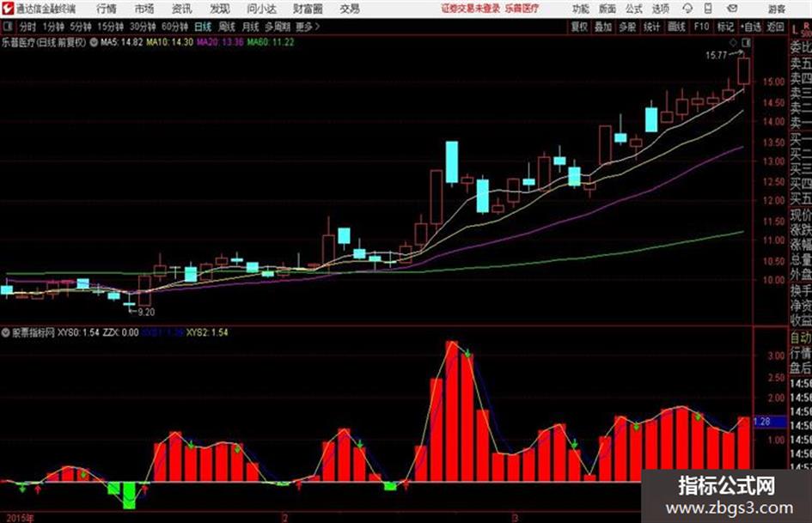Viewport: 812px width, 523px height.
Task: Click the 叠加 overlay button
Action: click(603, 27)
